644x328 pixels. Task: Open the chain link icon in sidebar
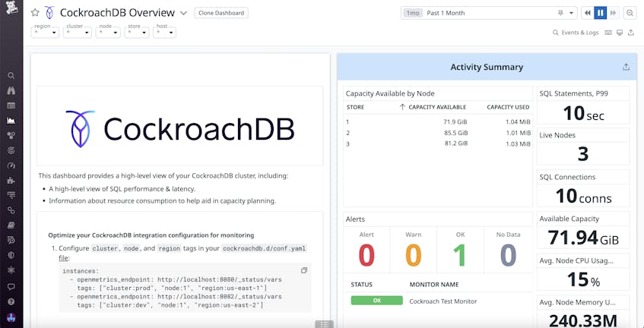(11, 210)
